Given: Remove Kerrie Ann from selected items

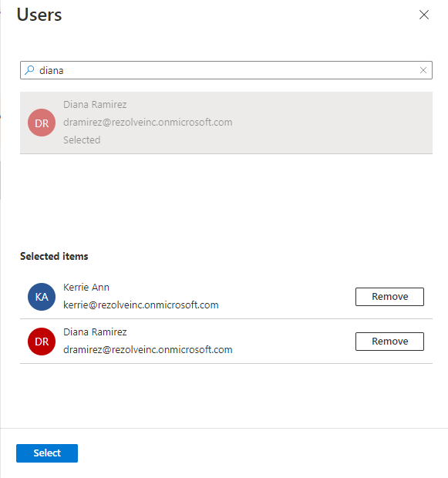Looking at the screenshot, I should click(x=389, y=297).
